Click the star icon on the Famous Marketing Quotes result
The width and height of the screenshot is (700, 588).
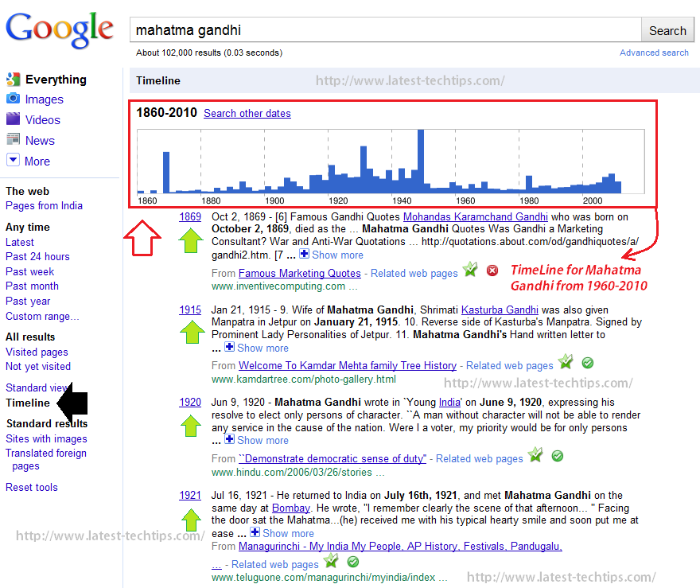coord(469,269)
